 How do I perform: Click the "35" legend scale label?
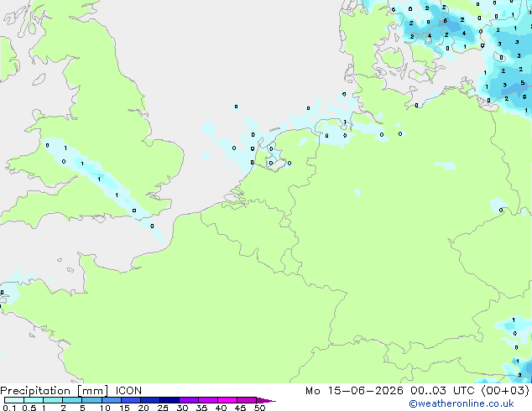coord(201,408)
